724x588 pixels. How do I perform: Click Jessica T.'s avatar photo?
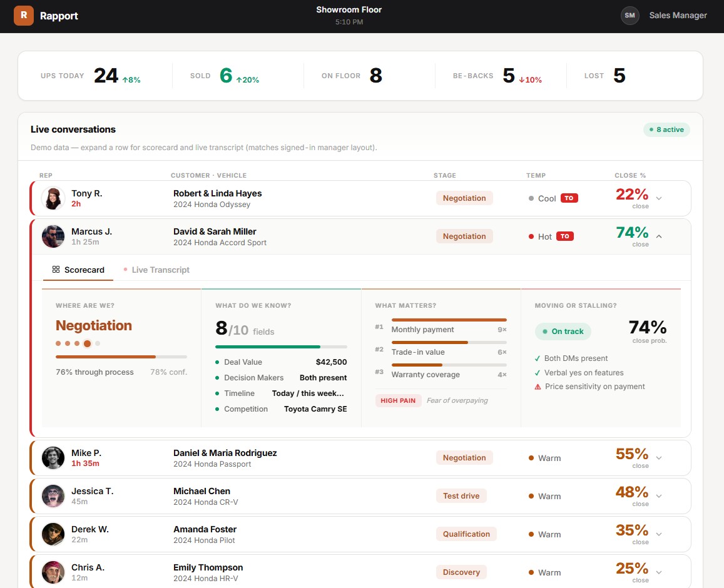click(x=53, y=496)
